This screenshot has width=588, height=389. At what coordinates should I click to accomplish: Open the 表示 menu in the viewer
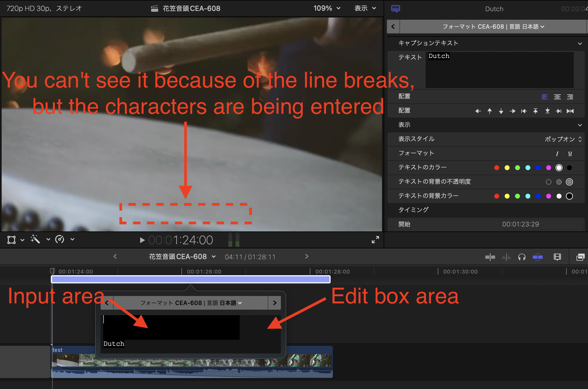(x=364, y=8)
